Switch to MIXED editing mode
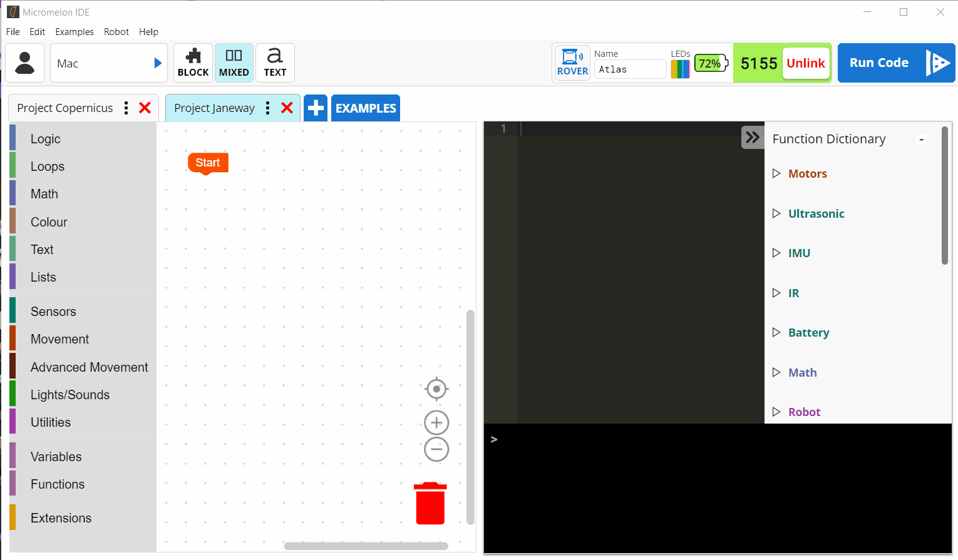The height and width of the screenshot is (560, 958). pos(234,63)
